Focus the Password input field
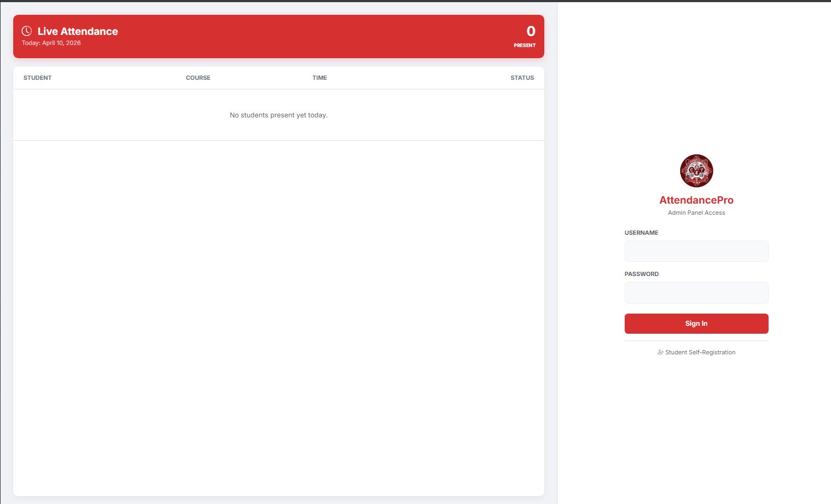 pyautogui.click(x=696, y=292)
